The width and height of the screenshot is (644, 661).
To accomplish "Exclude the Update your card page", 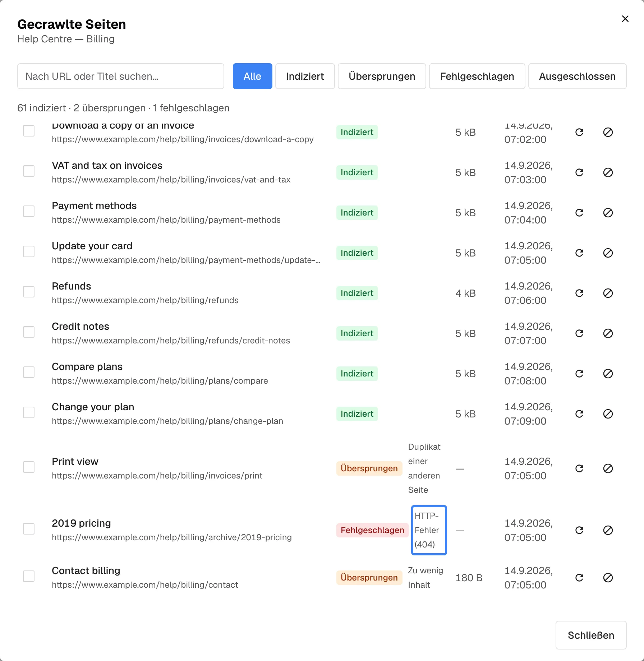I will pos(608,253).
